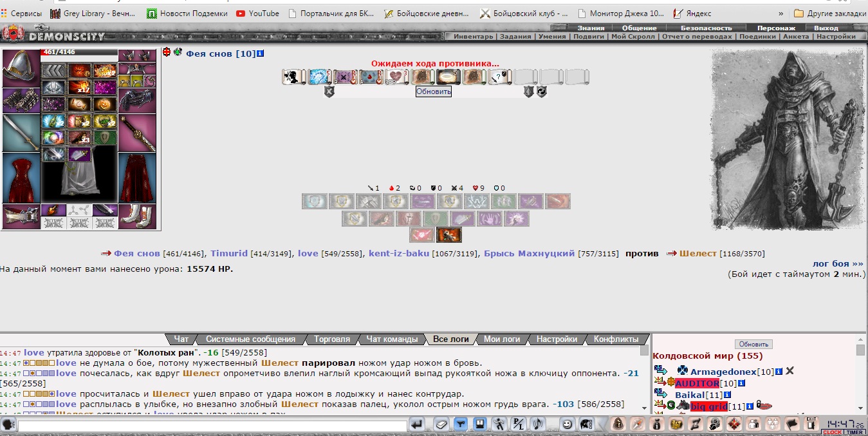
Task: Open the Брысь Махнуцкий player link
Action: click(529, 254)
